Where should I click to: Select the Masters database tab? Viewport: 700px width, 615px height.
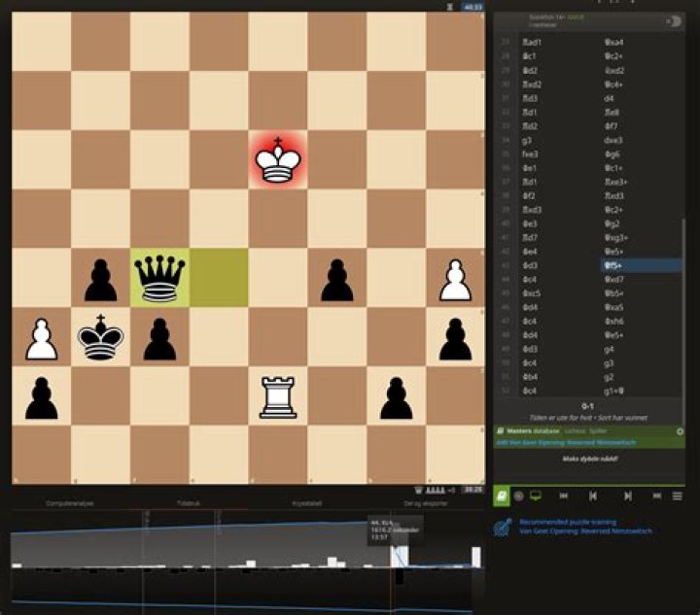coord(533,430)
